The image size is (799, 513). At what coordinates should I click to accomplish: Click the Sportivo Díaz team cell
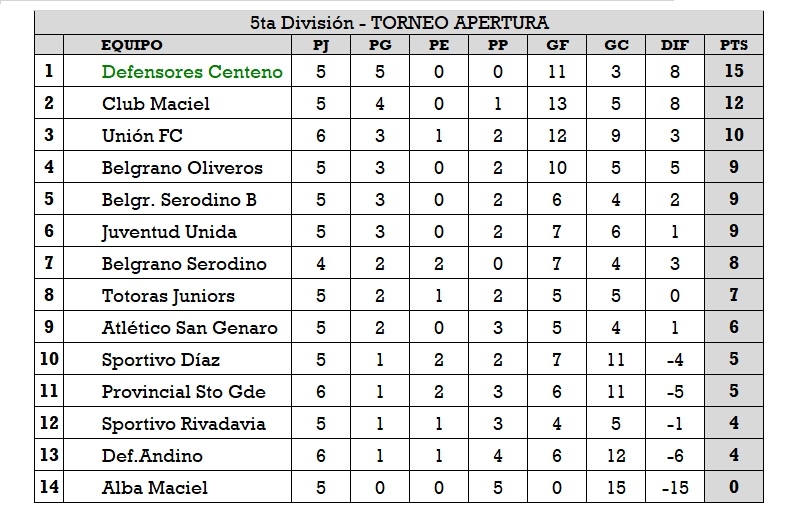[x=161, y=359]
